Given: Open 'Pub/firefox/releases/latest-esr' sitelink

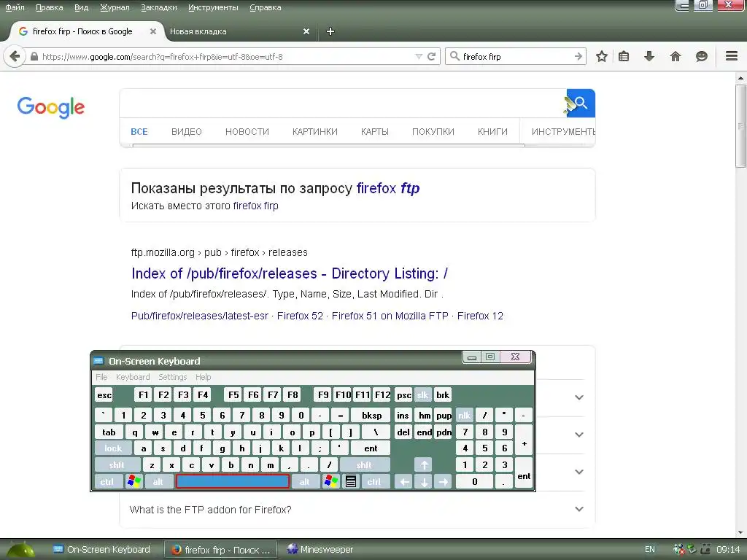Looking at the screenshot, I should 200,316.
